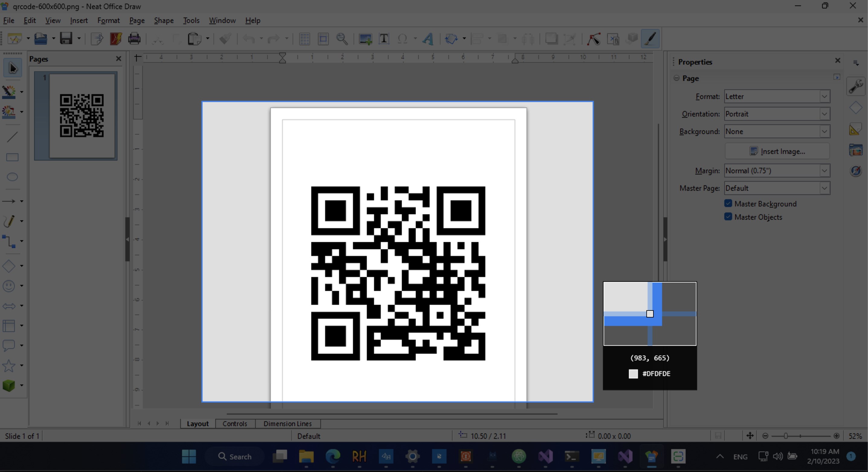This screenshot has height=472, width=868.
Task: Open the Format dropdown showing Letter
Action: pyautogui.click(x=777, y=96)
